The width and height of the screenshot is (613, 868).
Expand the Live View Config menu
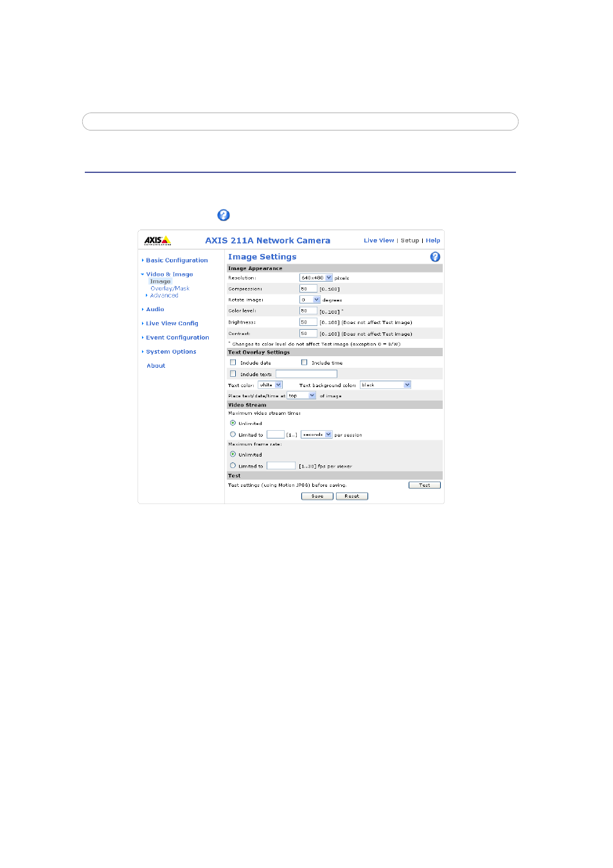tap(172, 323)
